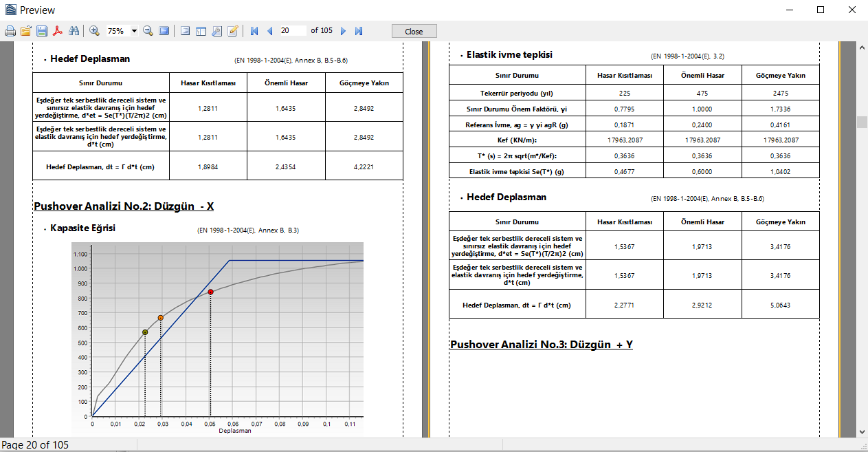Go to the previous page
Viewport: 868px width, 452px height.
click(269, 31)
